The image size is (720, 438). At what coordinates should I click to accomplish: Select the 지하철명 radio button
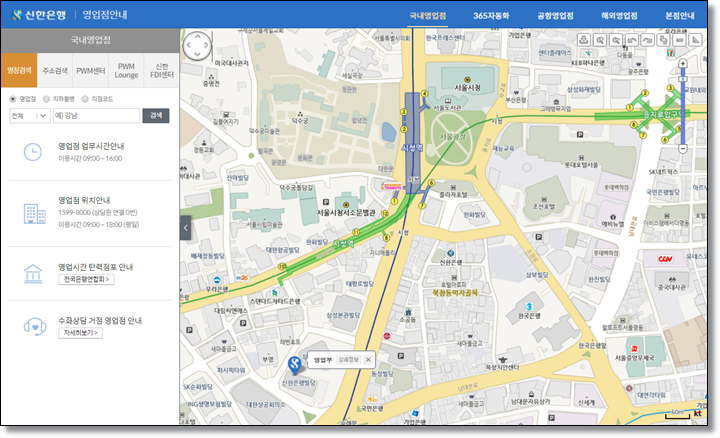tap(46, 99)
